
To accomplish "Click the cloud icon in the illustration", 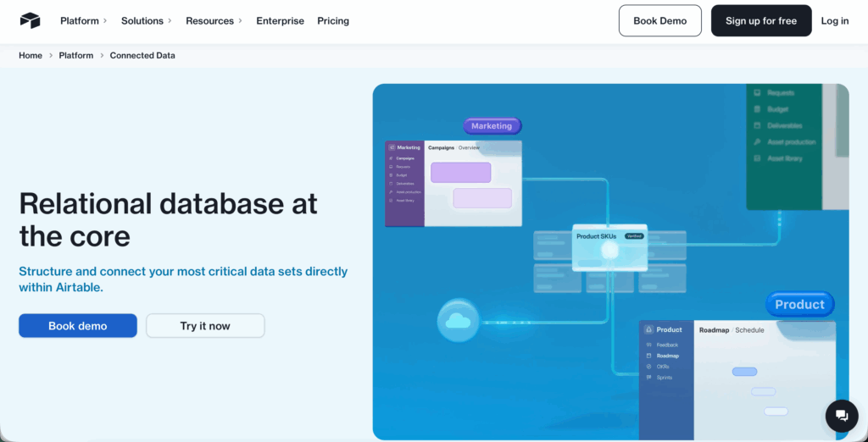I will [x=459, y=321].
